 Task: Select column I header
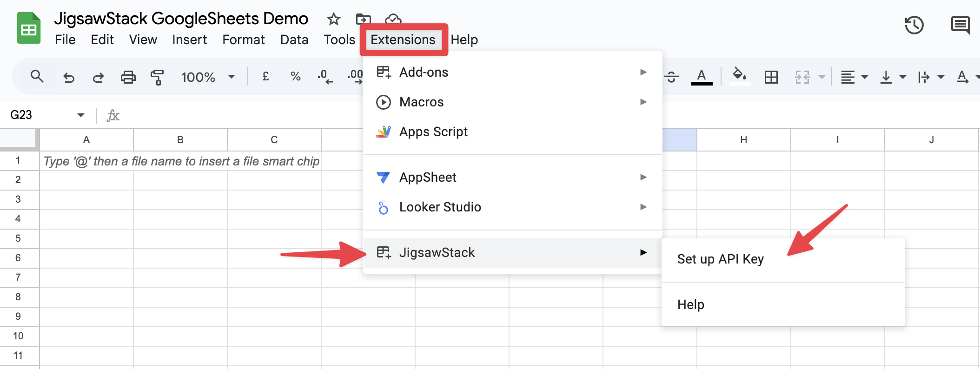pos(838,140)
